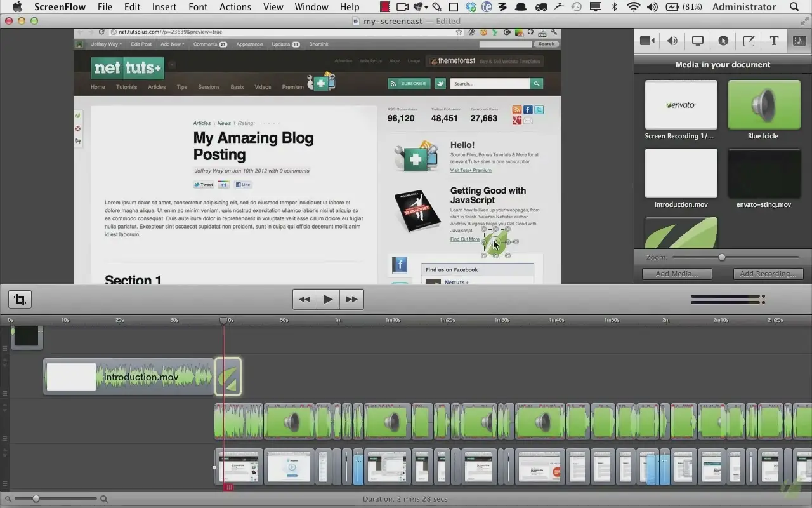Viewport: 812px width, 508px height.
Task: Click the display mirroring menu bar icon
Action: pyautogui.click(x=596, y=7)
